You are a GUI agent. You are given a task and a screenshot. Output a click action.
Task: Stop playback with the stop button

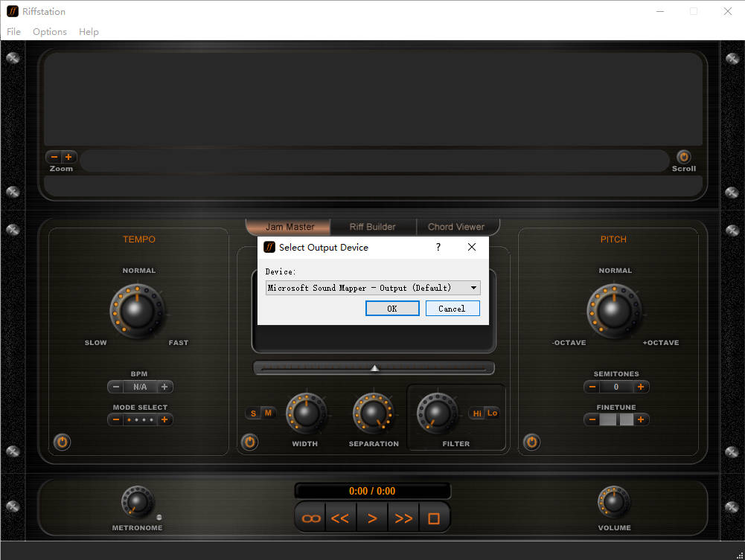[x=433, y=518]
